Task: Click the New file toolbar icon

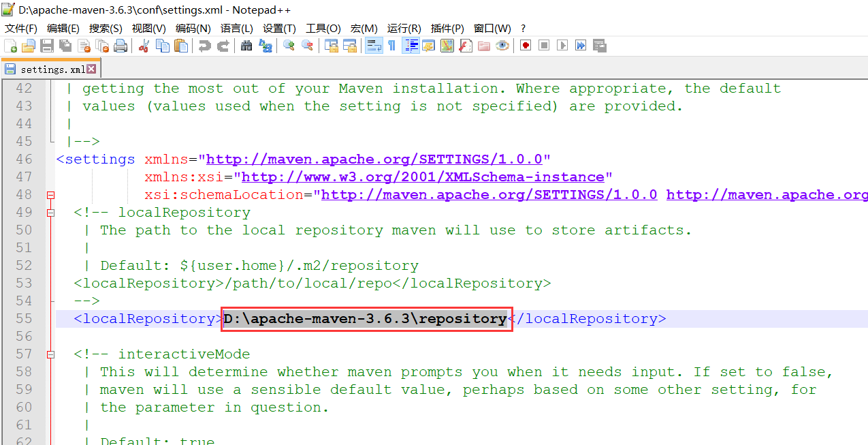Action: tap(10, 46)
